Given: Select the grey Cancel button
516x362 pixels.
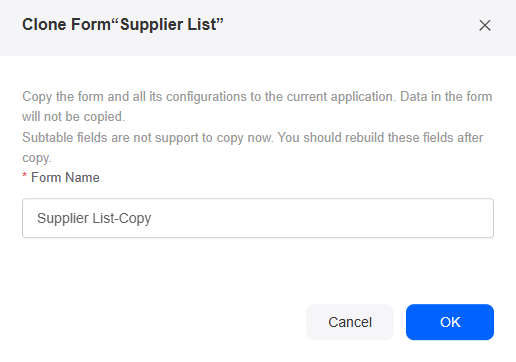Looking at the screenshot, I should [350, 322].
